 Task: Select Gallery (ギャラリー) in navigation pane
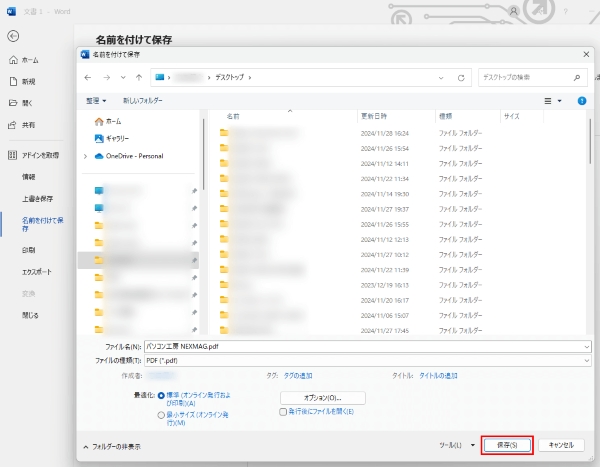pyautogui.click(x=112, y=139)
